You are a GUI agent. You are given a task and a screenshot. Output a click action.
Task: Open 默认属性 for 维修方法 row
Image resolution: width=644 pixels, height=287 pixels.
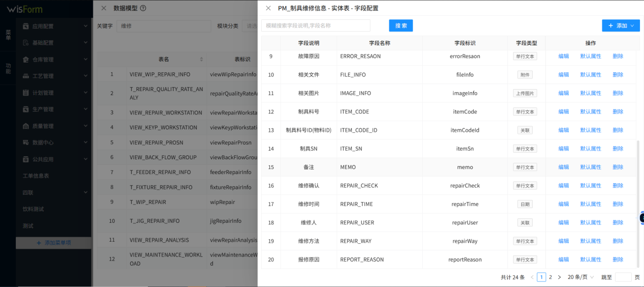point(591,241)
